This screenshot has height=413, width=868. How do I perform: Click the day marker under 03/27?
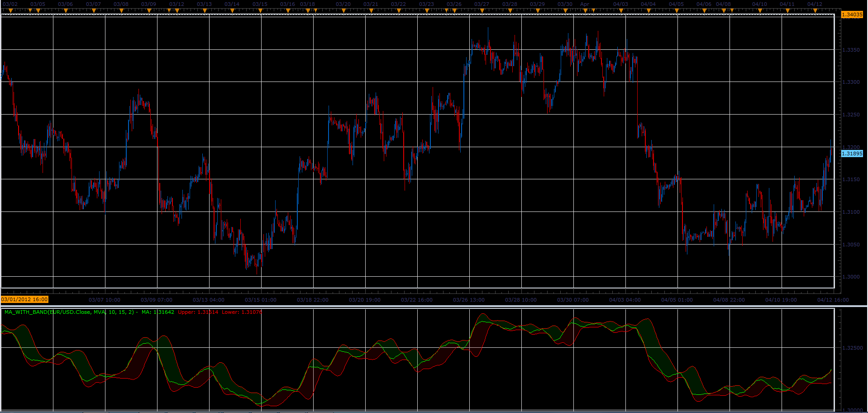click(482, 11)
